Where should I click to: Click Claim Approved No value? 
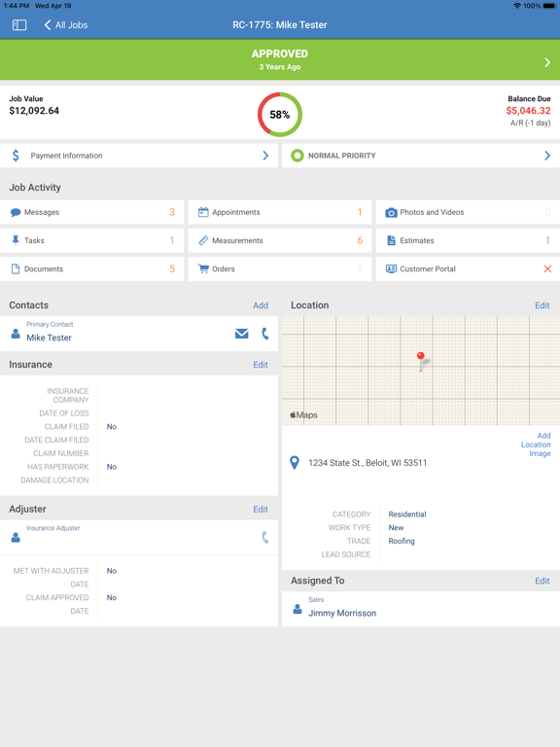112,597
